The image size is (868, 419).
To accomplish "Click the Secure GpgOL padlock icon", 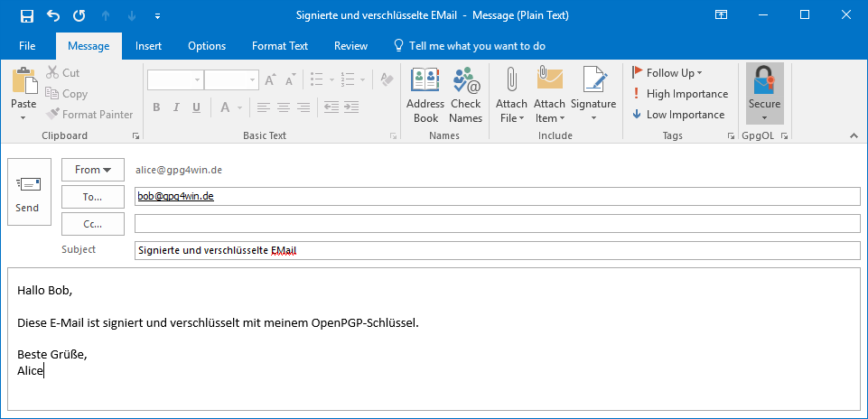I will (x=764, y=80).
